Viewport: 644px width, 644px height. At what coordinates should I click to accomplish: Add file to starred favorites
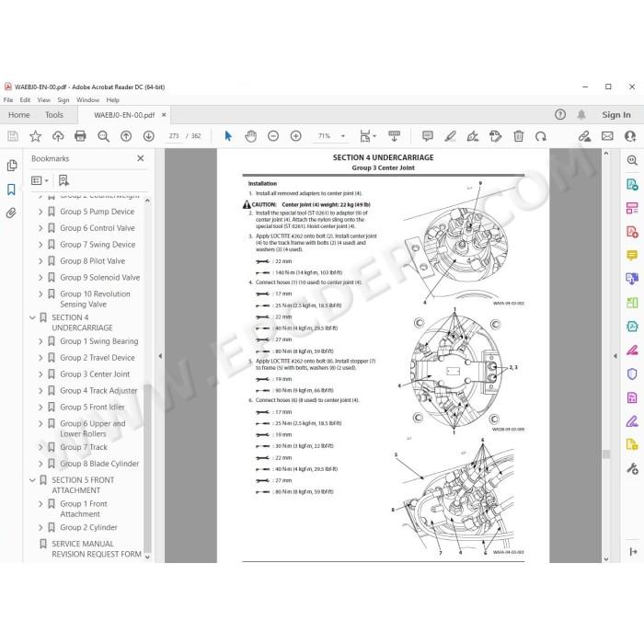pos(35,136)
